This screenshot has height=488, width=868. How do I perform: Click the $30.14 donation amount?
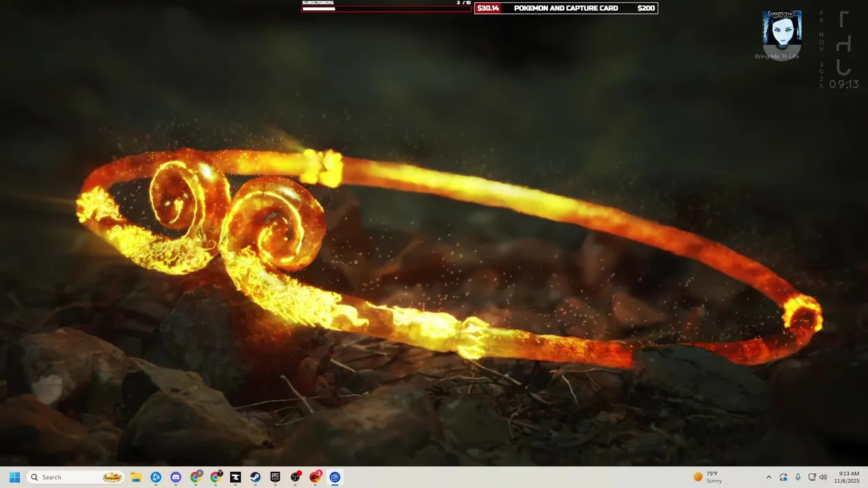[488, 8]
